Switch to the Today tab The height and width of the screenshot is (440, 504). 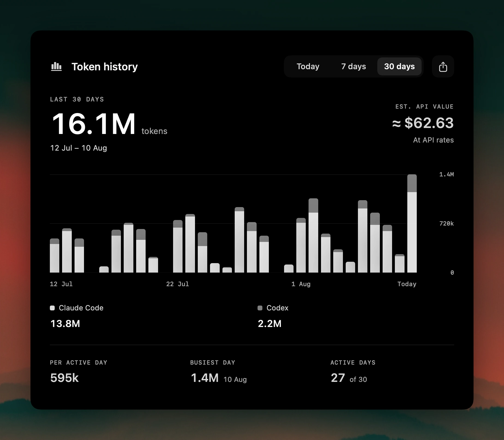tap(308, 67)
